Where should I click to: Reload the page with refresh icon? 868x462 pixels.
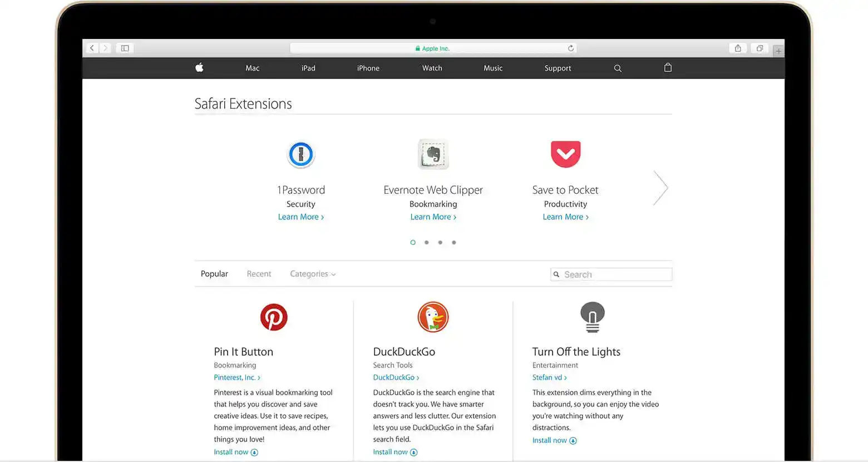point(570,48)
